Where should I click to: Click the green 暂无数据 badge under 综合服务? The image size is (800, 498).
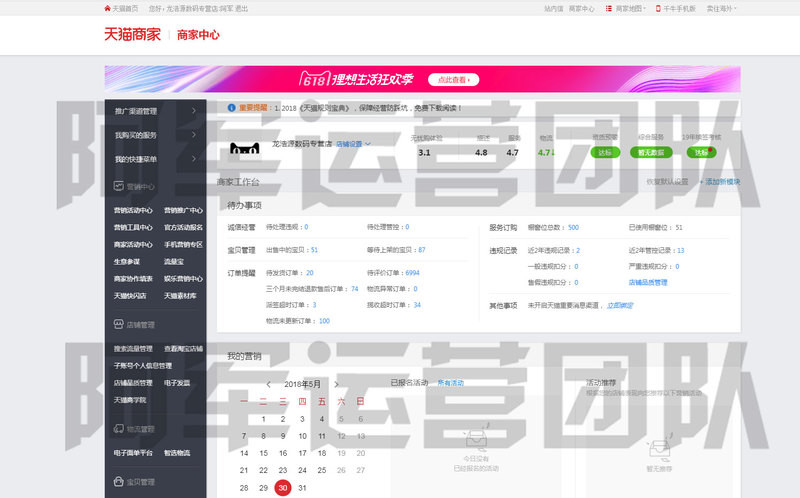pyautogui.click(x=651, y=152)
